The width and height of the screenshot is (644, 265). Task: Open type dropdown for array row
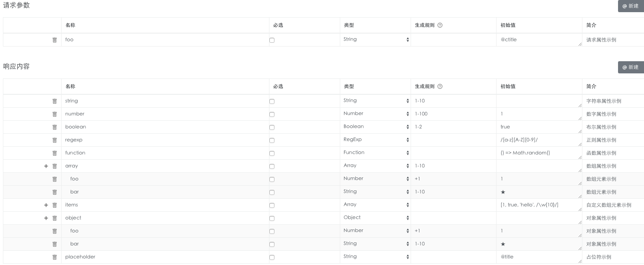tap(375, 166)
